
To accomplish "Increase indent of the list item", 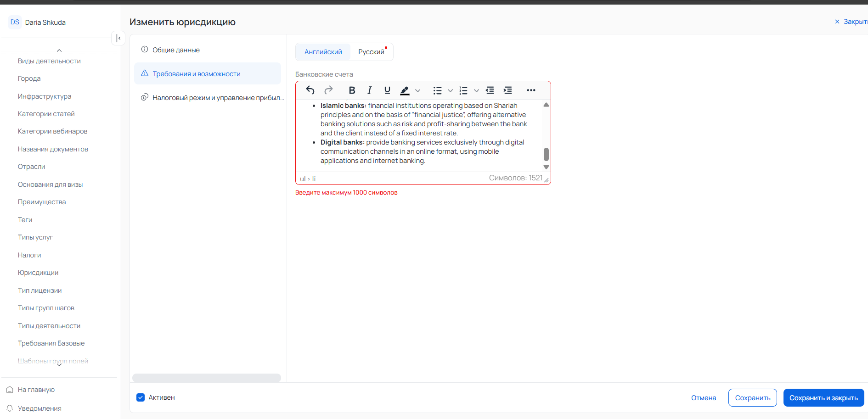I will pyautogui.click(x=507, y=90).
